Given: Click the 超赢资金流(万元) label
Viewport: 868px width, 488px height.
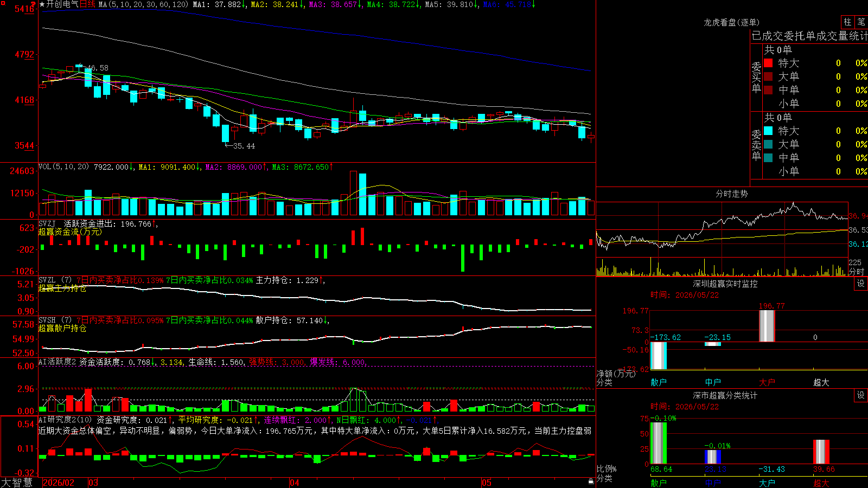Looking at the screenshot, I should click(x=70, y=232).
